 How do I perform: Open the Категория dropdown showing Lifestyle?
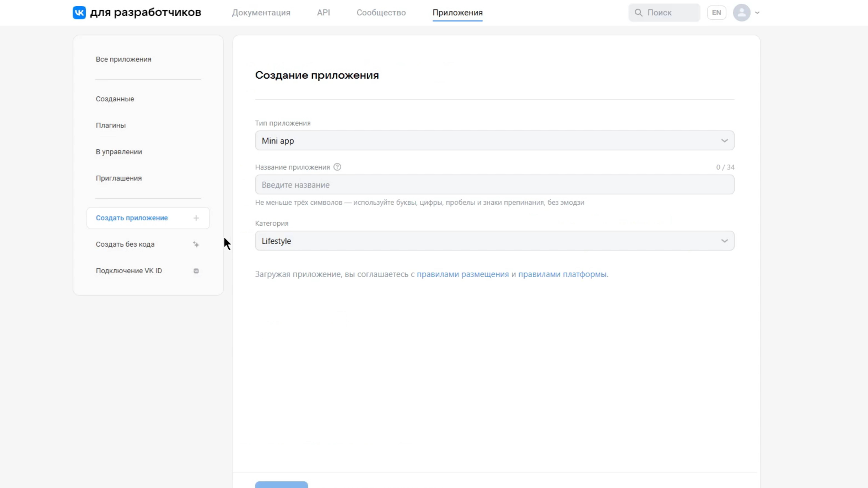coord(495,241)
